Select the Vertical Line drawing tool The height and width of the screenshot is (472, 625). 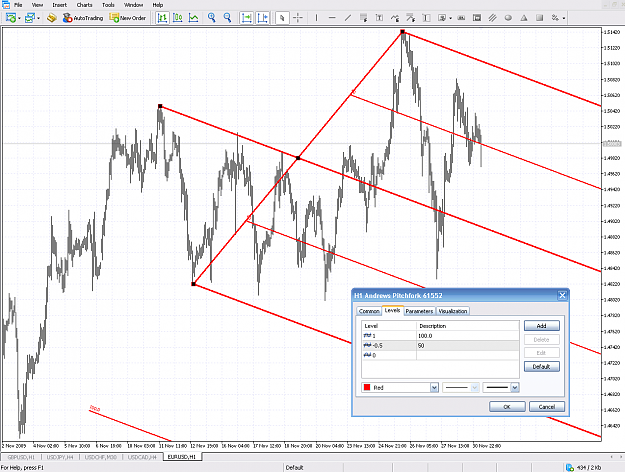(x=316, y=18)
